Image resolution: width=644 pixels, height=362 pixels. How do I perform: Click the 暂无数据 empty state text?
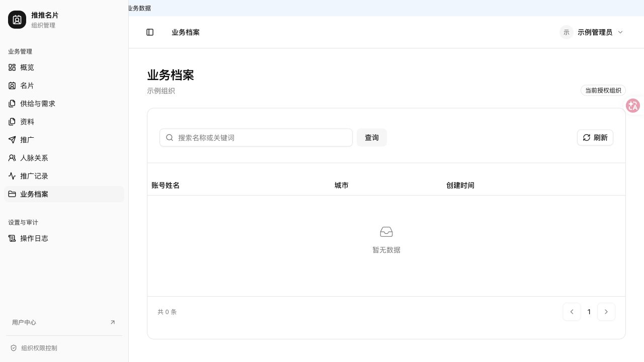[386, 250]
